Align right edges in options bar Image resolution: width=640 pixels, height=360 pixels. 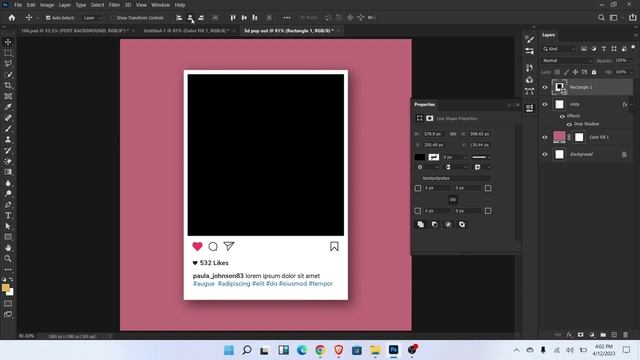201,18
